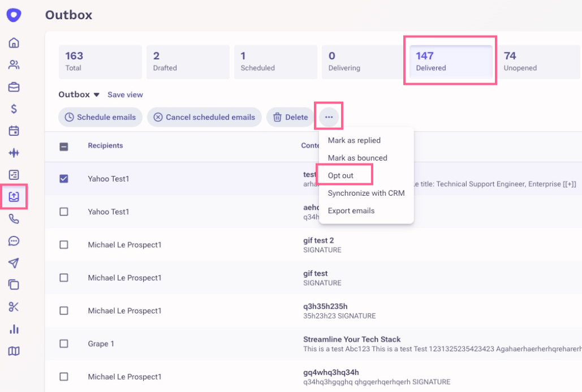
Task: Open the 'gif test 2' email subject
Action: tap(318, 240)
